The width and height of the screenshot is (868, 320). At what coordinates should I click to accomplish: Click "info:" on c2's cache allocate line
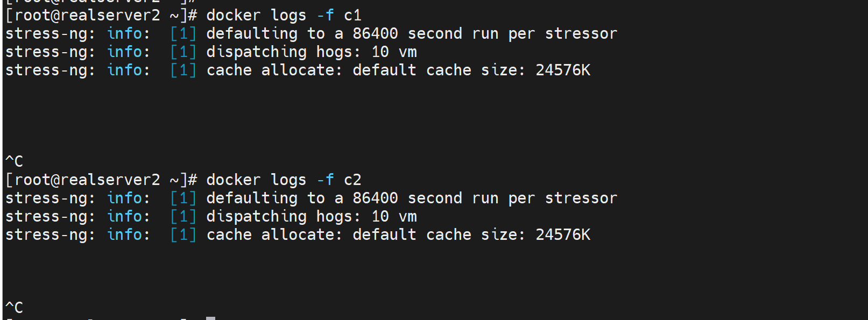point(128,235)
